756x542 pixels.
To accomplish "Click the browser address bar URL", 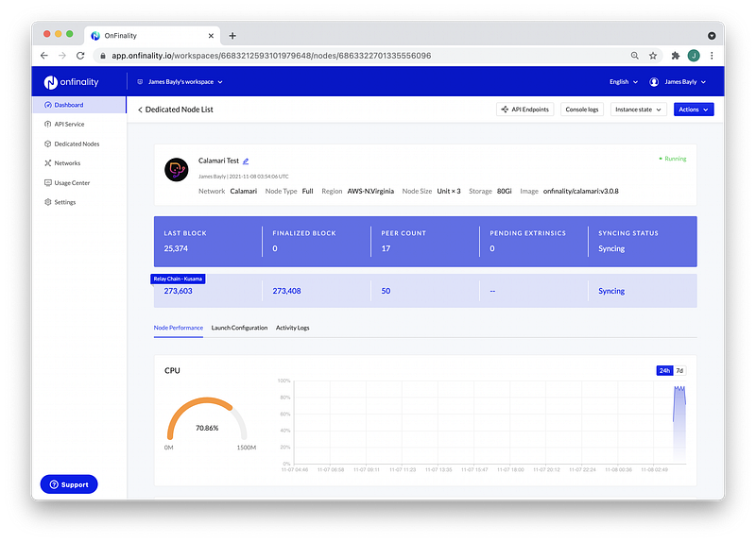I will tap(271, 56).
